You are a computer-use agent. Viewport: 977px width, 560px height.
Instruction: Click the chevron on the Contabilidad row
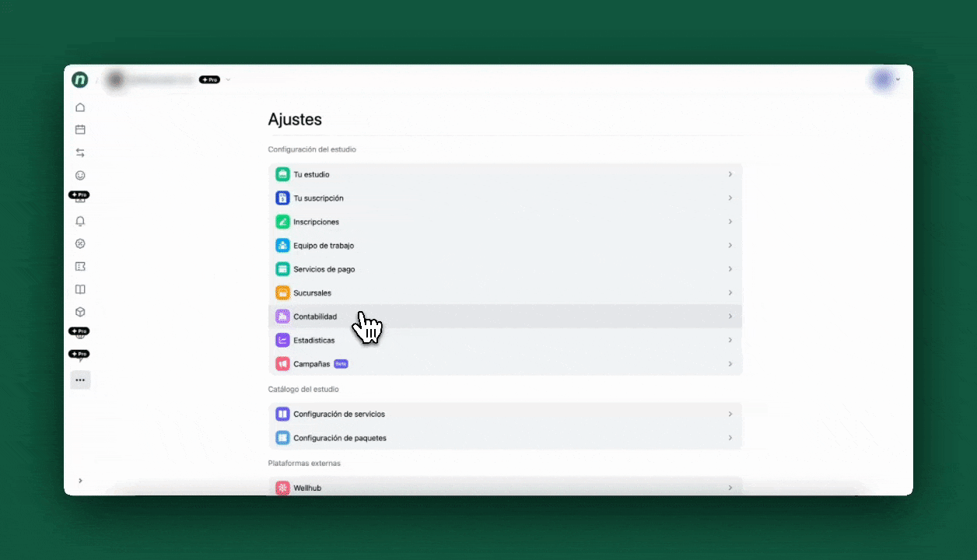730,317
